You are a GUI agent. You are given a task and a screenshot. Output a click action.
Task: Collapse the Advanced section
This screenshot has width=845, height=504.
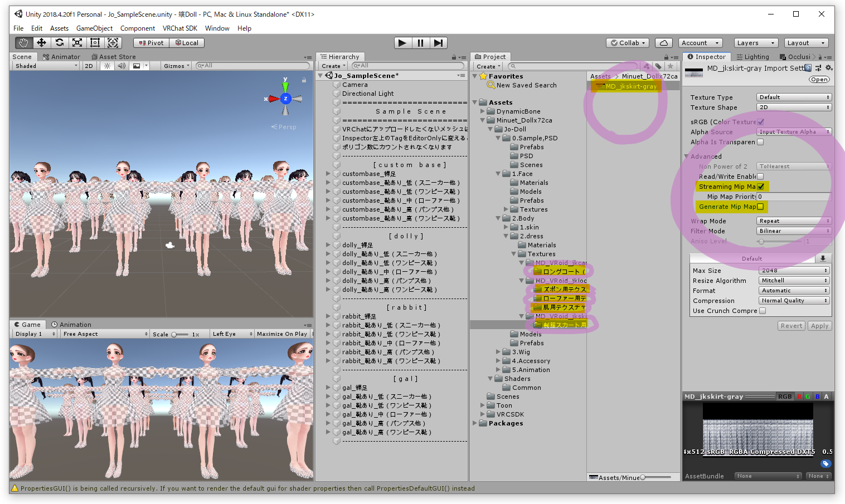(687, 156)
